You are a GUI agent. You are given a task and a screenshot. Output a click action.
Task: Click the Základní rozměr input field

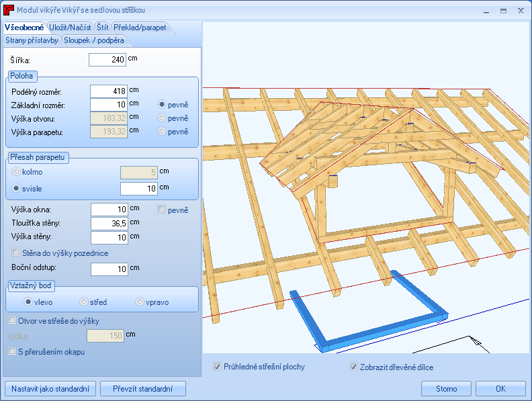[x=109, y=105]
